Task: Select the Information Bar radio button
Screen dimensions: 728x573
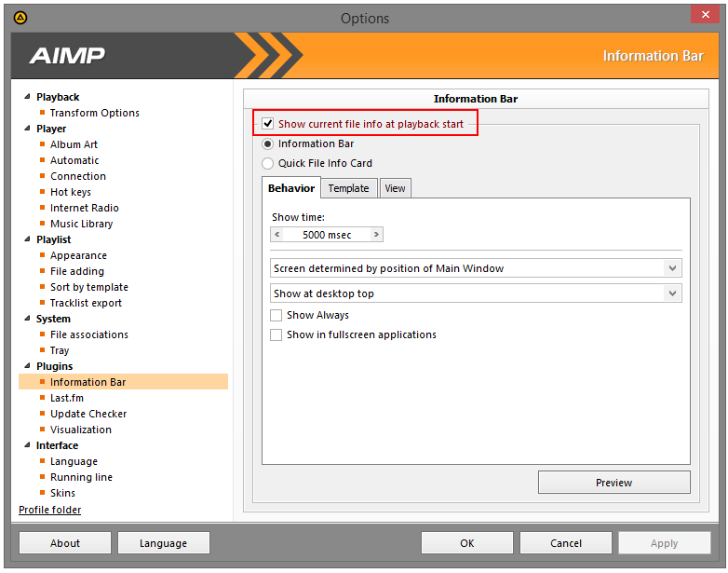Action: coord(267,144)
